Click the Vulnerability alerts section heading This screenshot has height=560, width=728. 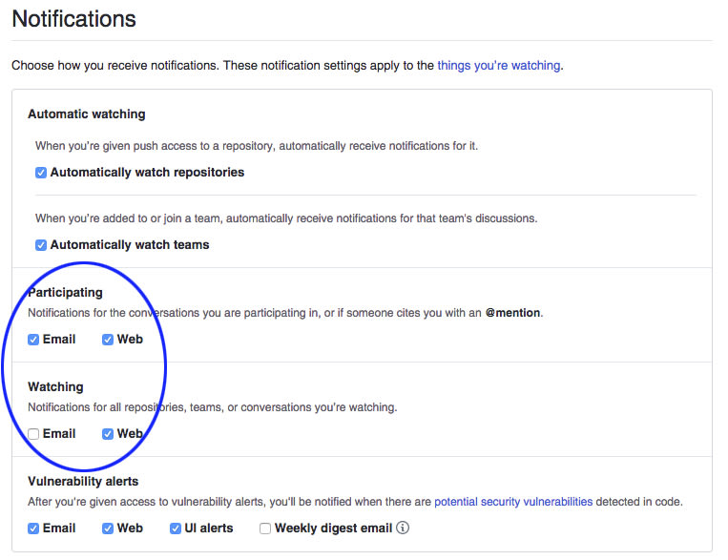[x=83, y=481]
